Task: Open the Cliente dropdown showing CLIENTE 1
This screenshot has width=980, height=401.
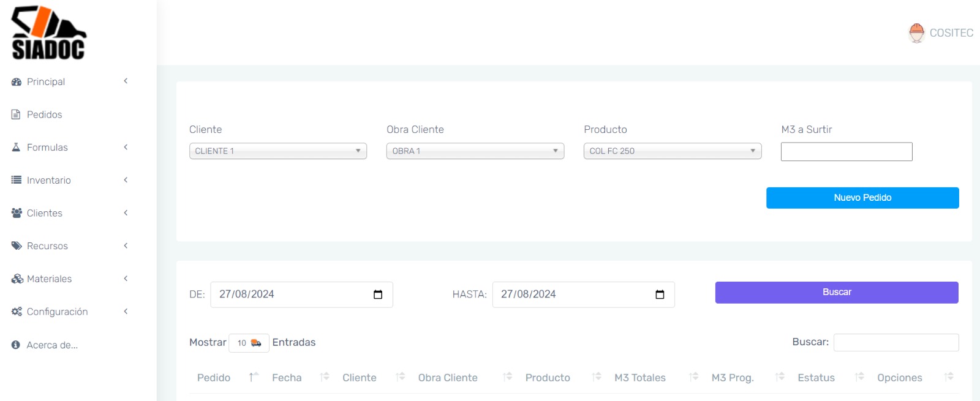Action: [278, 151]
